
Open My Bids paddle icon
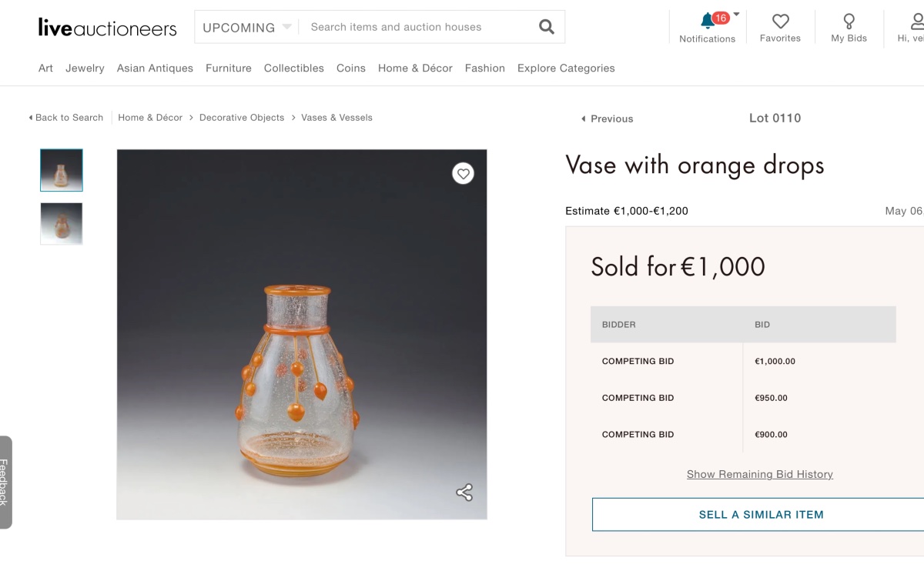click(849, 22)
